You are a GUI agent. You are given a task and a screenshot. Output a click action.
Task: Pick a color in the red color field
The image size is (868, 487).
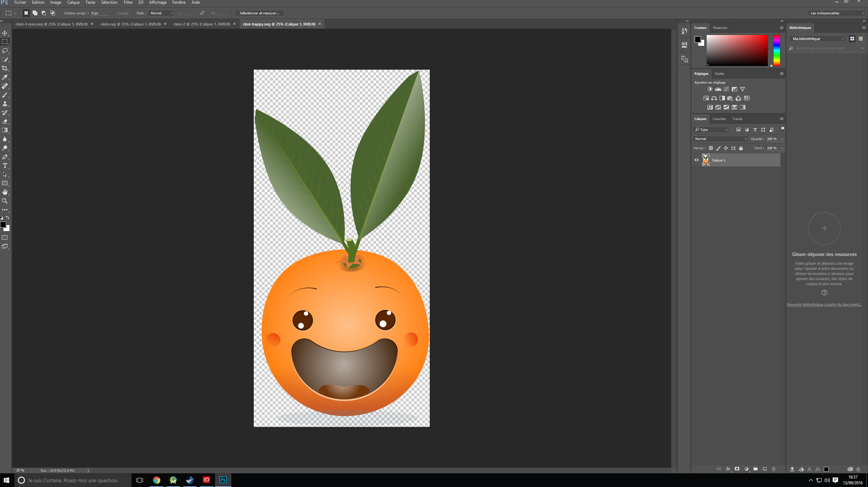[x=737, y=50]
